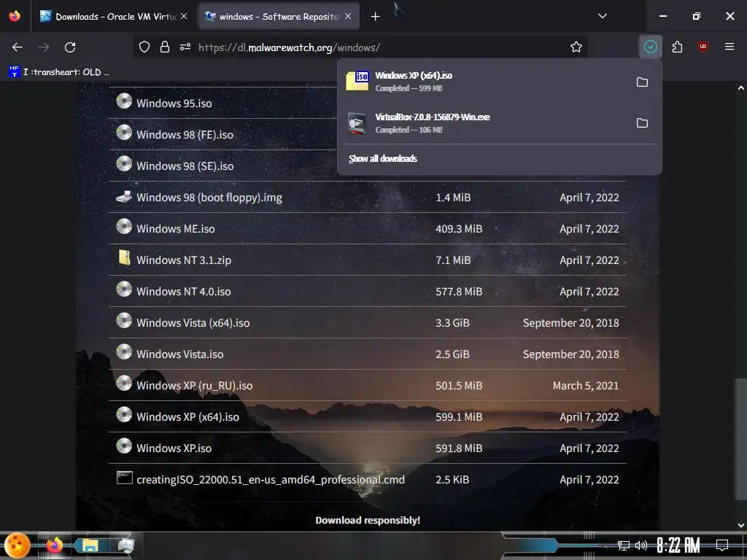Select March 5, 2021 date text

pos(586,386)
